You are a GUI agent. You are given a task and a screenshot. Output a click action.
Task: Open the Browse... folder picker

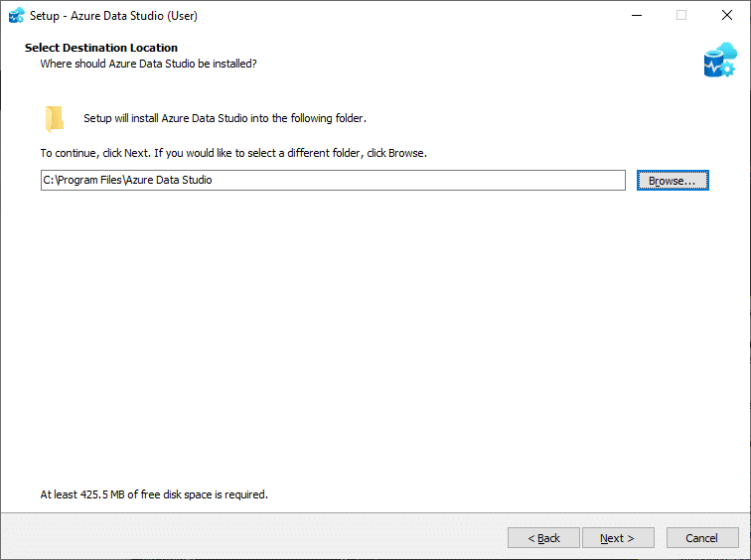click(x=673, y=181)
